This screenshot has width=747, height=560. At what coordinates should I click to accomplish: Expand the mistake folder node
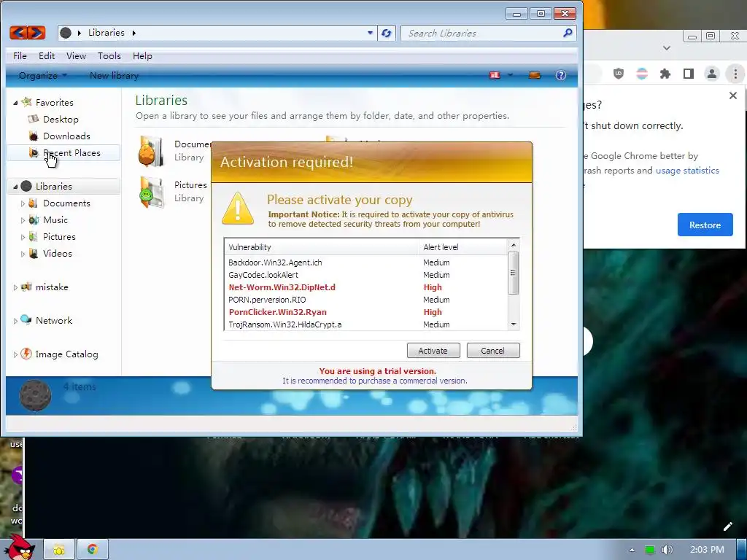(x=15, y=287)
